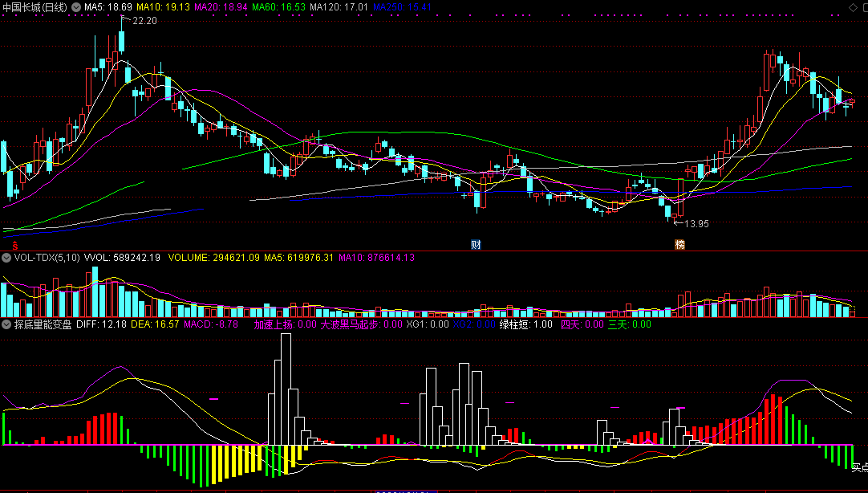Select the VOLUME: 294621.09 value

coord(213,258)
